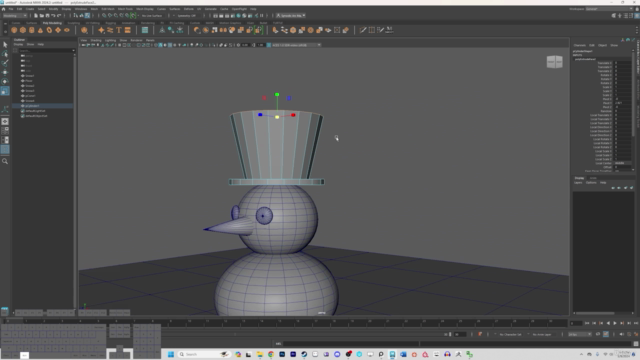Click play forward in playback controls
640x360 pixels.
(615, 323)
